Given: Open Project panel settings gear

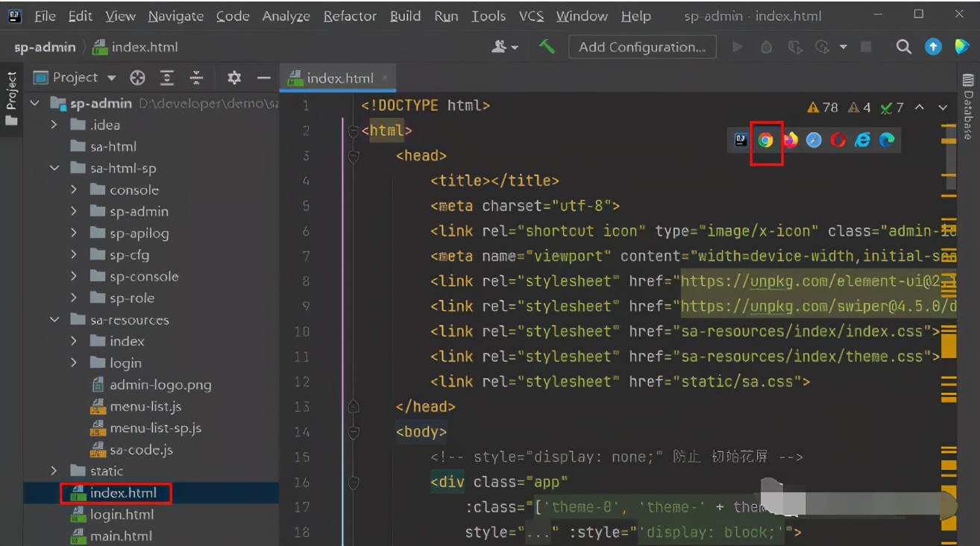Looking at the screenshot, I should click(234, 78).
